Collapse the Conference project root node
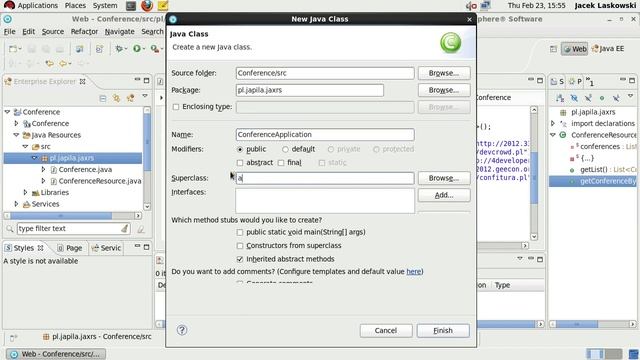The image size is (640, 360). (x=7, y=111)
